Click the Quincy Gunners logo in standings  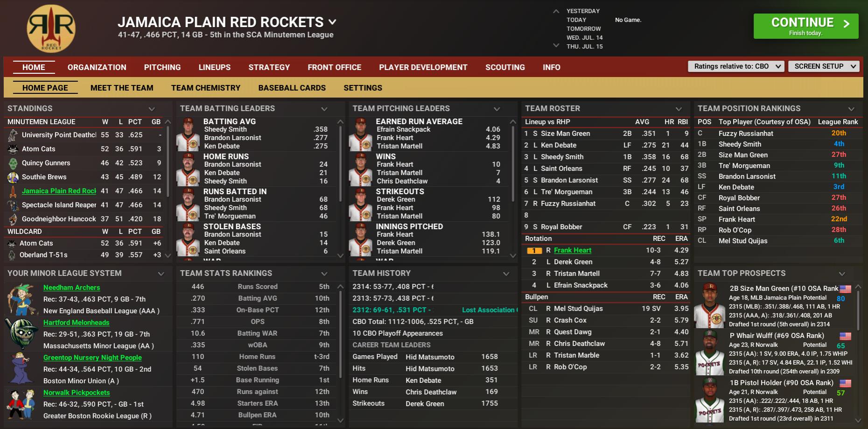point(13,163)
